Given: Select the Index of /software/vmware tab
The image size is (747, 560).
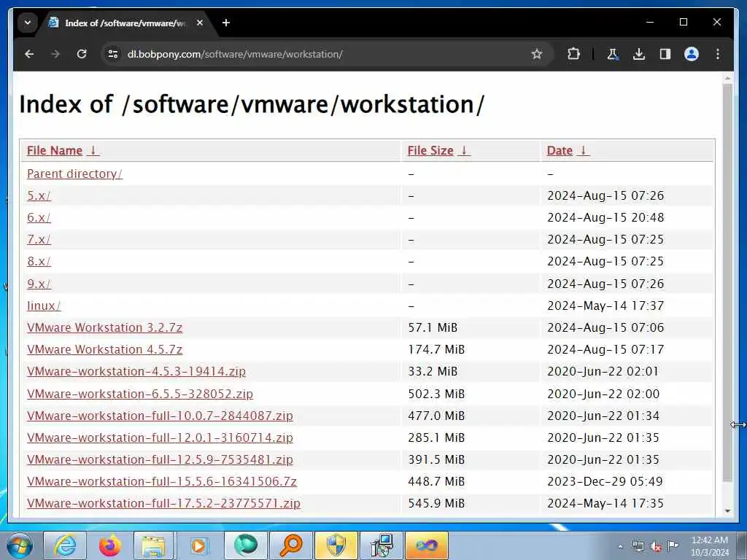Looking at the screenshot, I should [125, 23].
